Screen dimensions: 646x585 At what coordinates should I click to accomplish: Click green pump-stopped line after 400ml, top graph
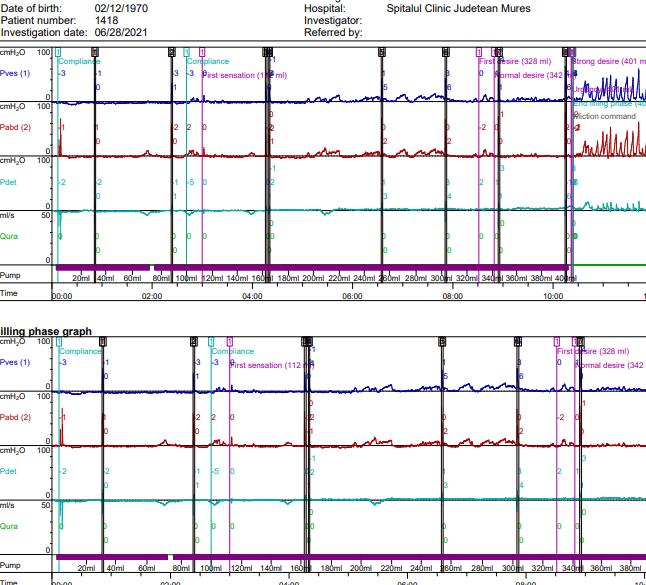(609, 265)
